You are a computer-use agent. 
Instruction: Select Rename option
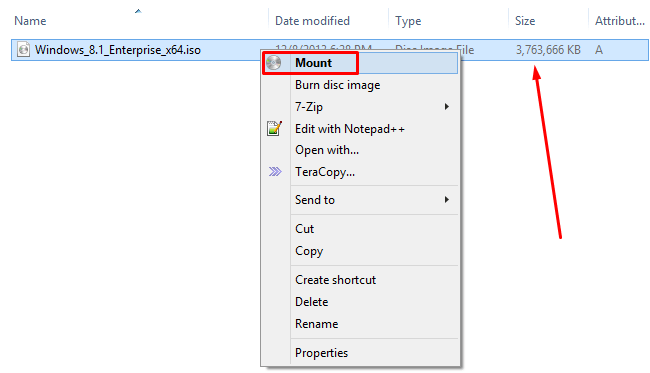316,324
